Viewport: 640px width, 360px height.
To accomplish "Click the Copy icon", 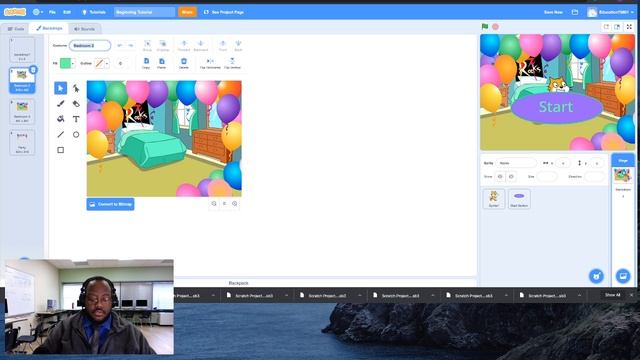I will (x=146, y=63).
